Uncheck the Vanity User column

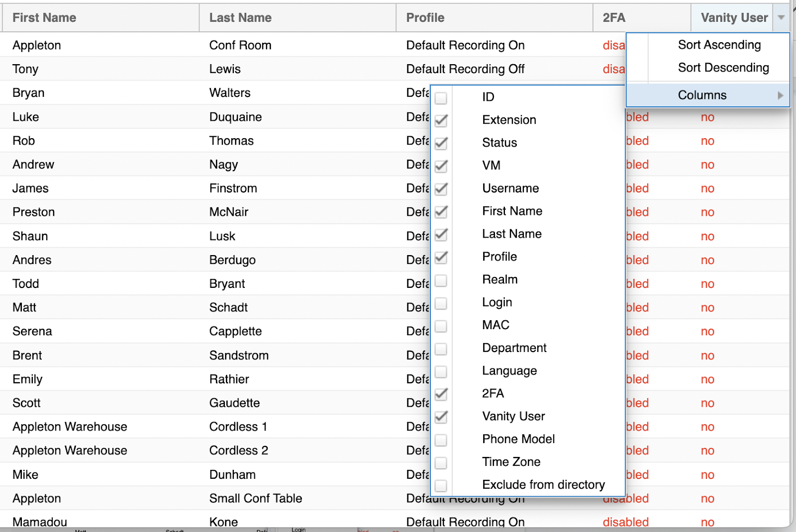pyautogui.click(x=440, y=417)
